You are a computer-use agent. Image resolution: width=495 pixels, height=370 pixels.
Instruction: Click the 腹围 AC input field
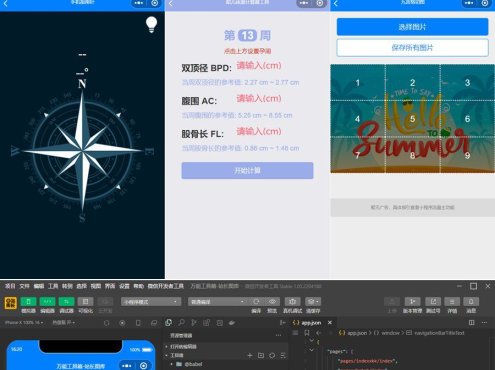(259, 99)
